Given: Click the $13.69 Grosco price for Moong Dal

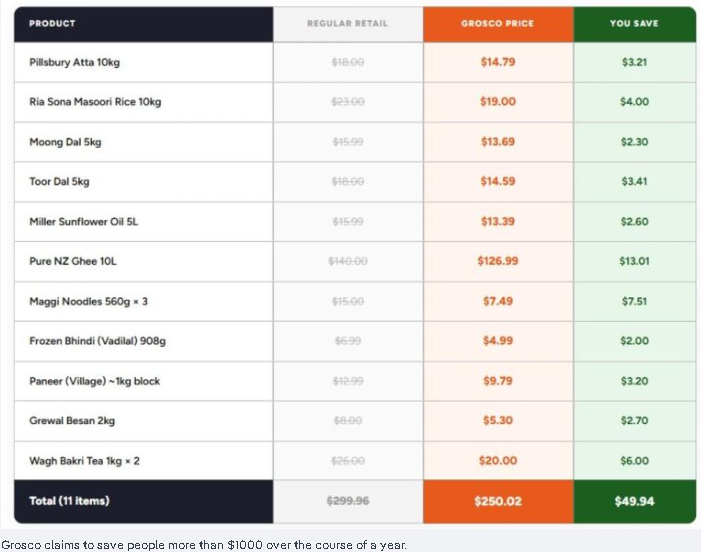Looking at the screenshot, I should point(498,142).
